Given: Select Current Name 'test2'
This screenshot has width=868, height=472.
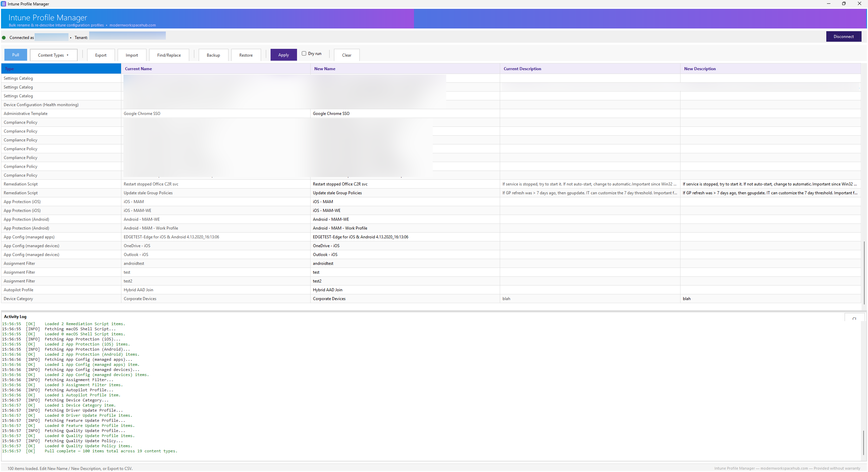Looking at the screenshot, I should [x=216, y=281].
